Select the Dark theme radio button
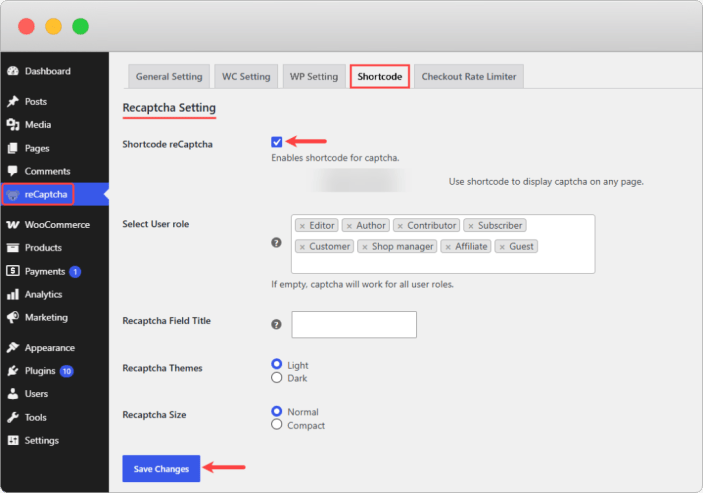Image resolution: width=703 pixels, height=493 pixels. pyautogui.click(x=277, y=377)
